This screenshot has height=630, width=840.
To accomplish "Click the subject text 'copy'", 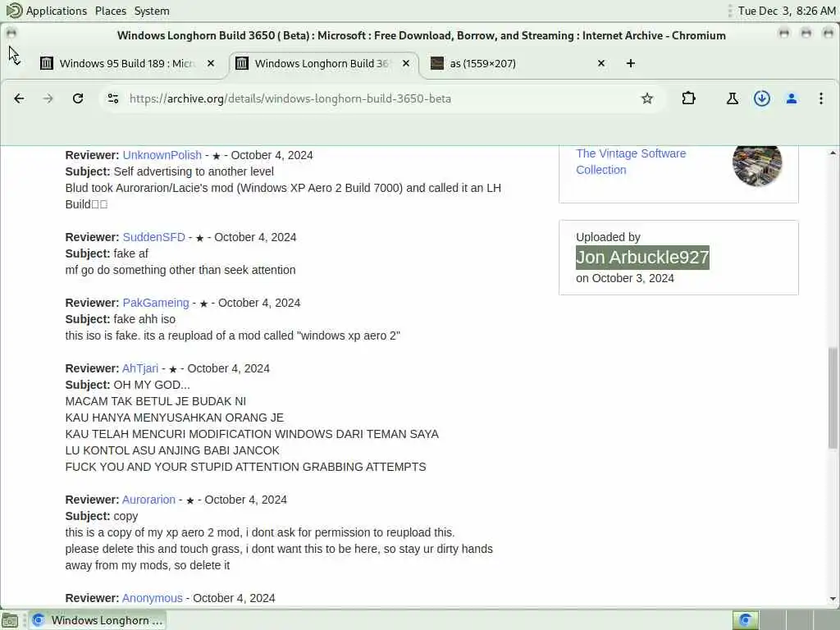I will [126, 517].
